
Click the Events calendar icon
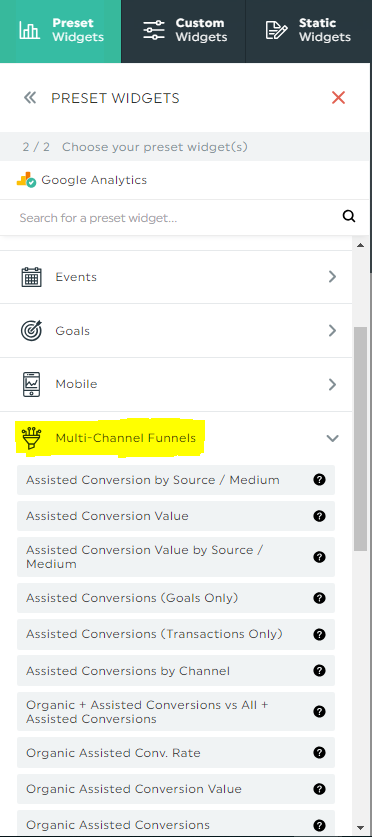[x=31, y=277]
